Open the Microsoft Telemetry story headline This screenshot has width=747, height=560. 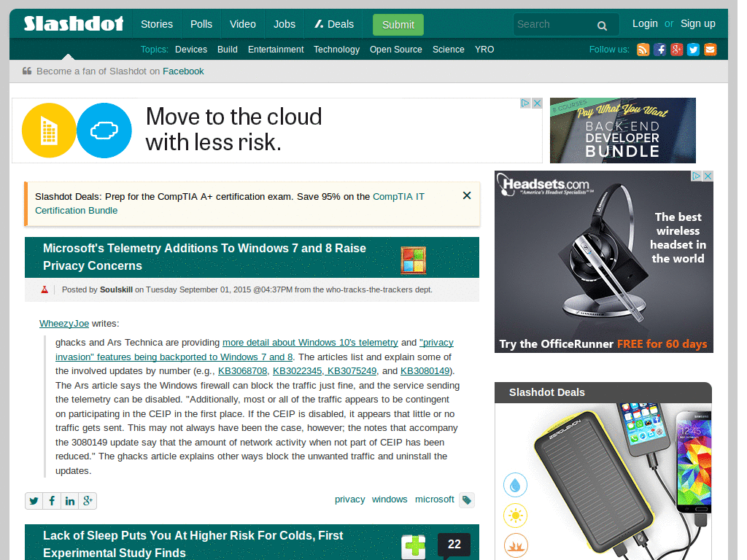(204, 257)
